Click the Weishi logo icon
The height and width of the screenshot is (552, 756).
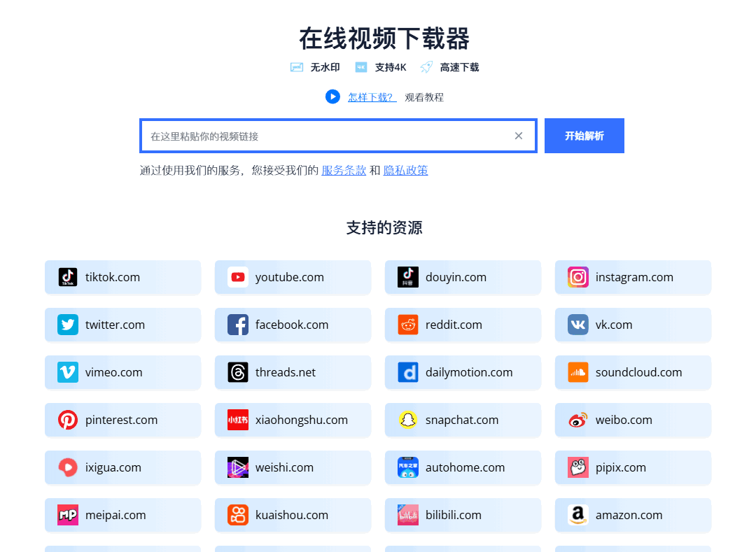[x=238, y=468]
